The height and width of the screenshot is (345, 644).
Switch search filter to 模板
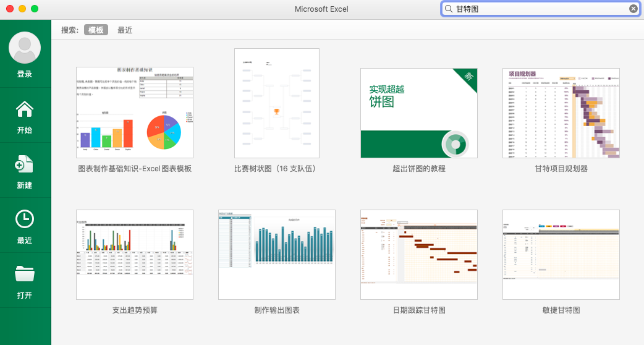[96, 30]
